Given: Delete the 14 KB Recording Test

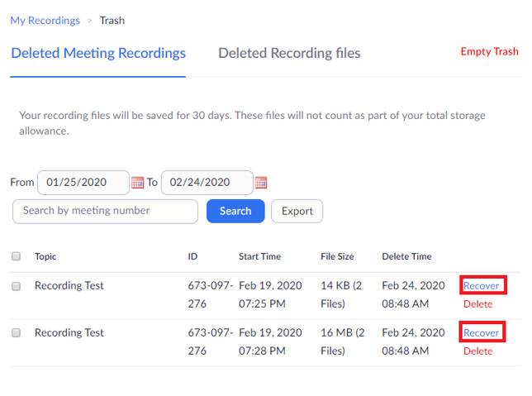Looking at the screenshot, I should pyautogui.click(x=477, y=304).
